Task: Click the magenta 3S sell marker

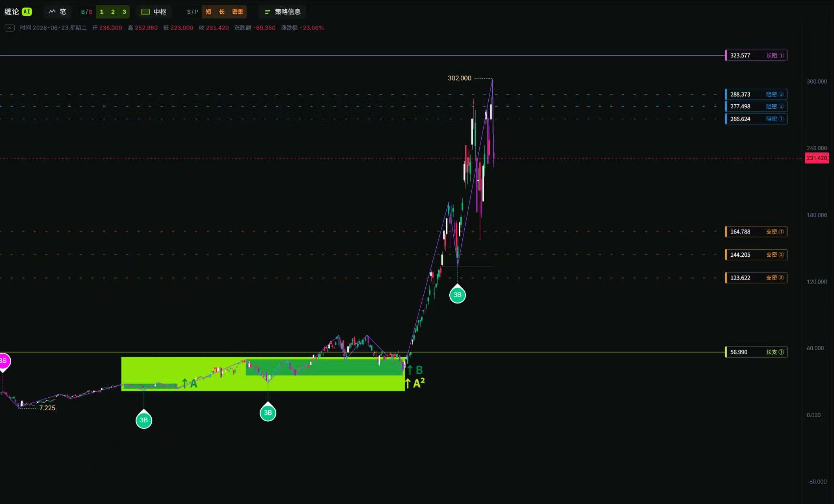Action: click(4, 361)
